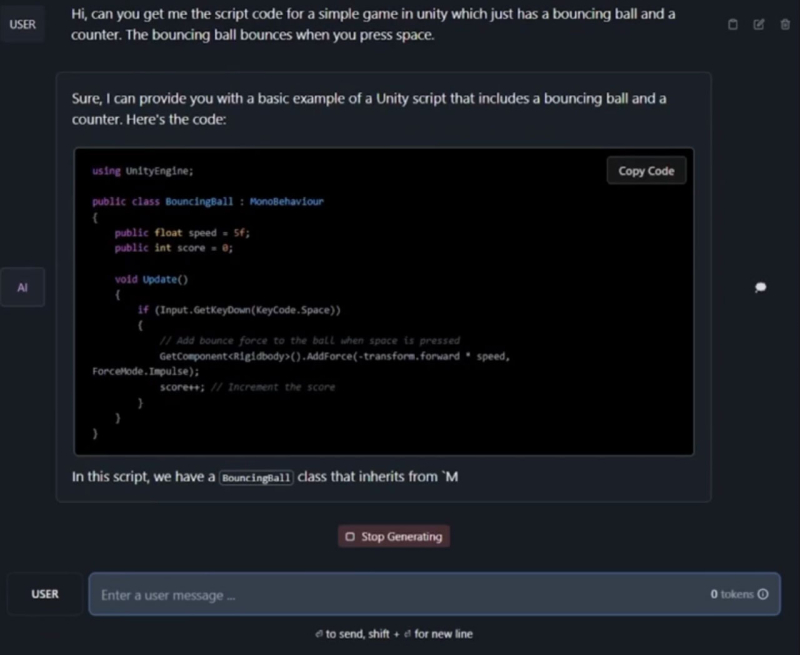This screenshot has height=655, width=800.
Task: Delete the user message with trash icon
Action: tap(784, 24)
